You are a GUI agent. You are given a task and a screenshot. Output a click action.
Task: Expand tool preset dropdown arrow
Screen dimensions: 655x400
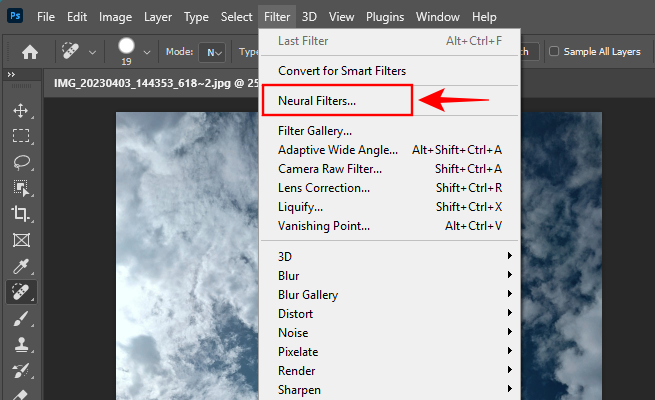tap(92, 53)
